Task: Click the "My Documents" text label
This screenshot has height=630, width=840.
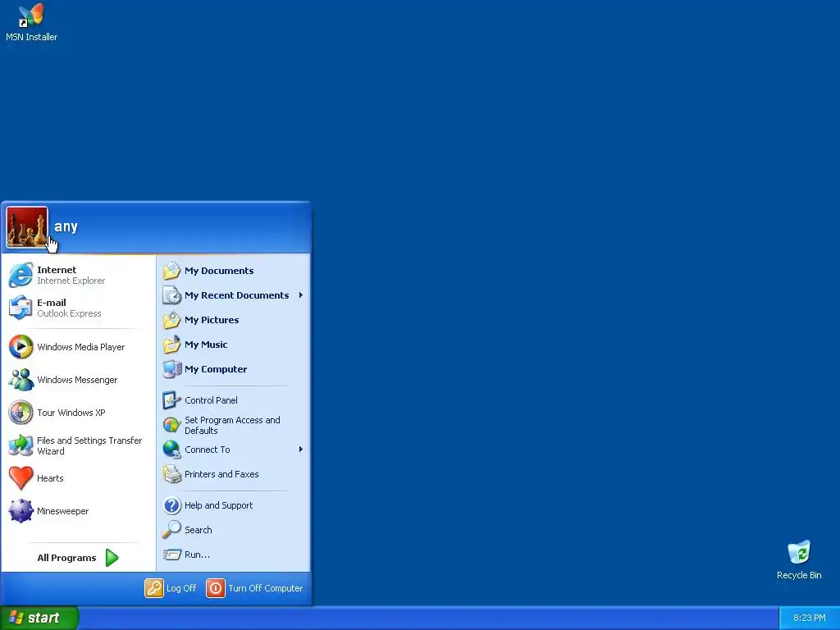Action: [x=219, y=271]
